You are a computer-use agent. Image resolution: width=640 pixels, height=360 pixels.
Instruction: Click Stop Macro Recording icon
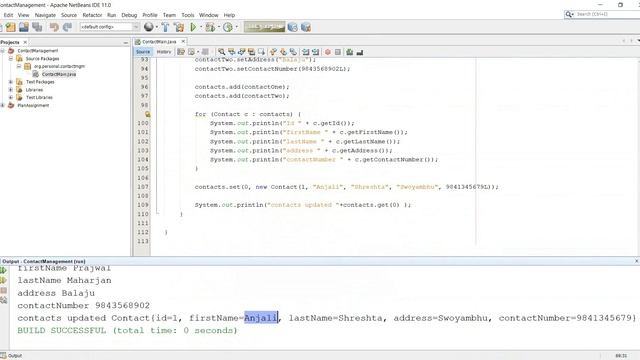[338, 52]
